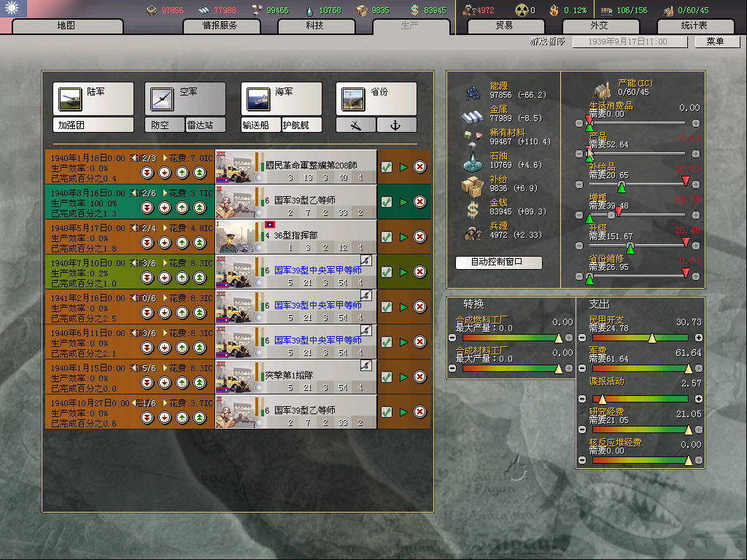This screenshot has width=747, height=560.
Task: Increase 谍报活动 funding with plus button
Action: click(699, 399)
